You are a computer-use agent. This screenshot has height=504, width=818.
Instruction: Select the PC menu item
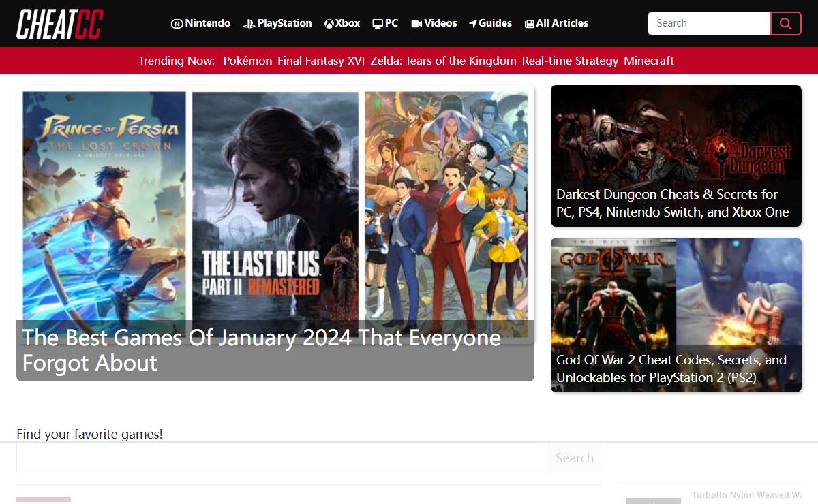coord(385,23)
